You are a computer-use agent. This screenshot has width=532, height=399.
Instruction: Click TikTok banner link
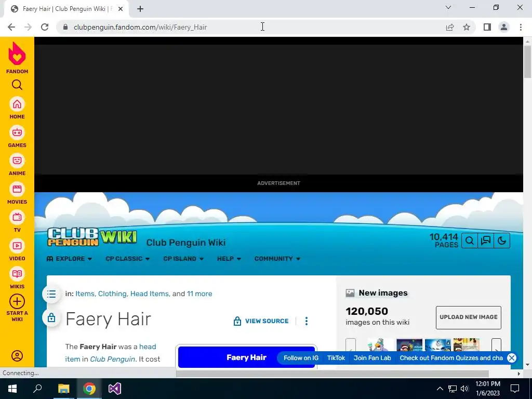click(336, 358)
